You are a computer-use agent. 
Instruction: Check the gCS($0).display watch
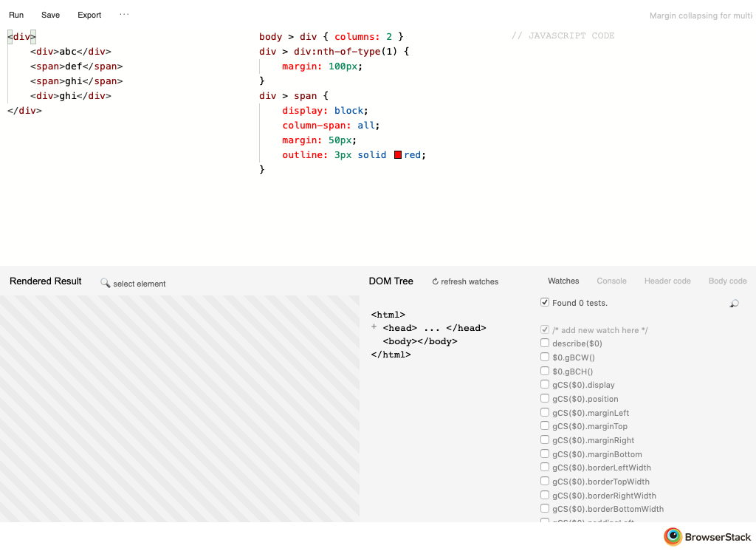tap(545, 385)
